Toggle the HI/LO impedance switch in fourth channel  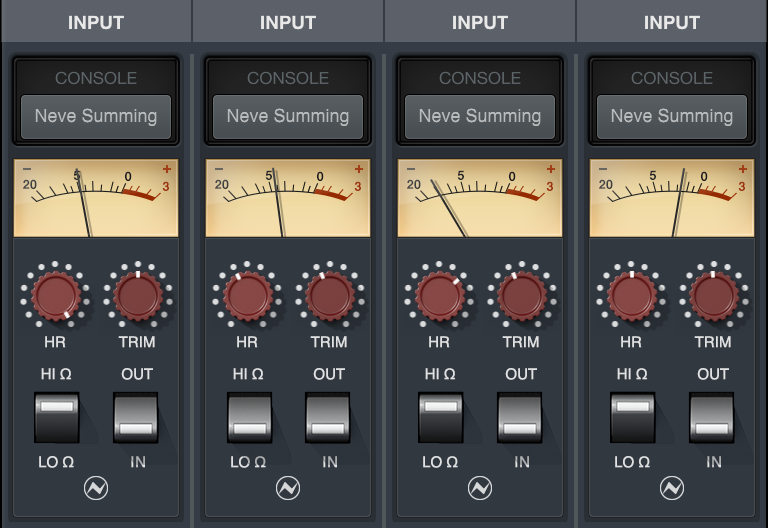[x=633, y=418]
